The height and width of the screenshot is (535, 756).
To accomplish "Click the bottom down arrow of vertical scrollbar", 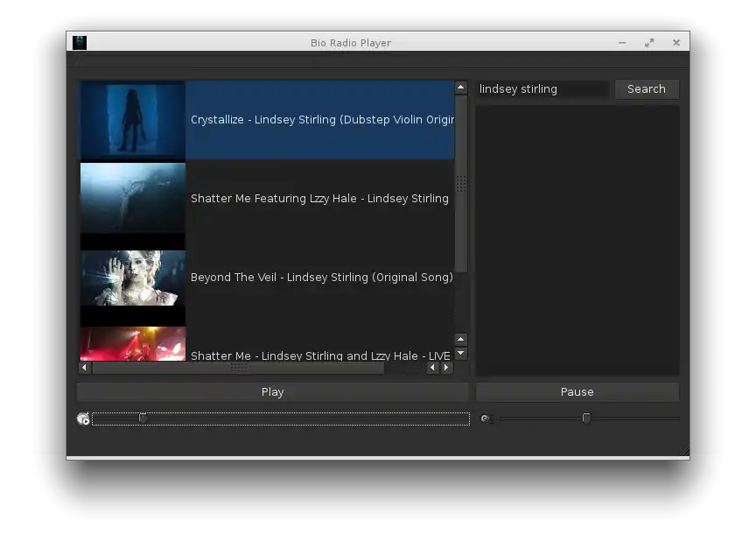I will (461, 354).
